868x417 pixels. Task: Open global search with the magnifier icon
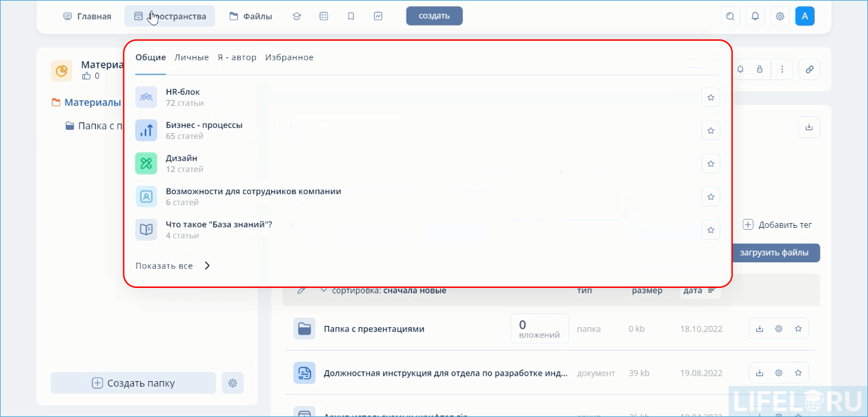pos(730,15)
